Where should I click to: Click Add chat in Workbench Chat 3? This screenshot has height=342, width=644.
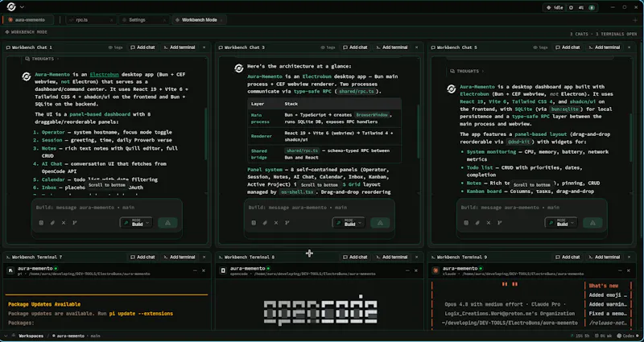(x=355, y=47)
